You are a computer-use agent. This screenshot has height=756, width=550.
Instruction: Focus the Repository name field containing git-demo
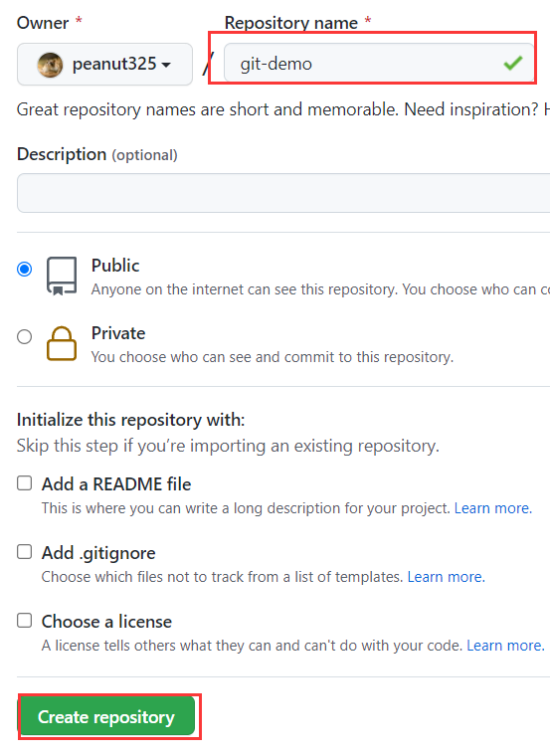point(379,63)
